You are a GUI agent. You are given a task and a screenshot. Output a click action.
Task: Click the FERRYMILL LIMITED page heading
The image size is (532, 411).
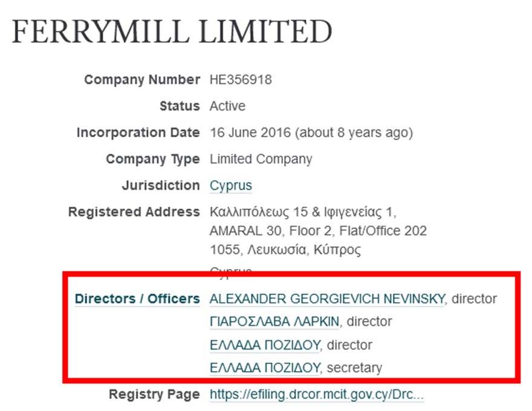[x=172, y=32]
